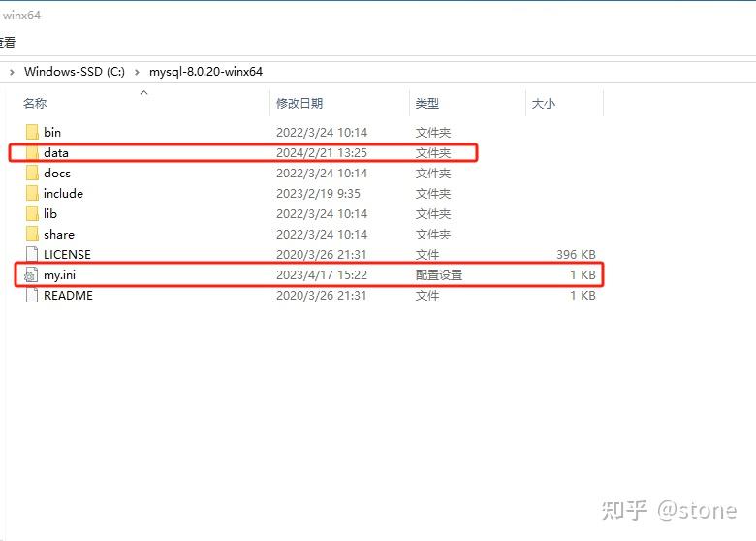The height and width of the screenshot is (541, 756).
Task: Select the docs folder name
Action: click(57, 174)
